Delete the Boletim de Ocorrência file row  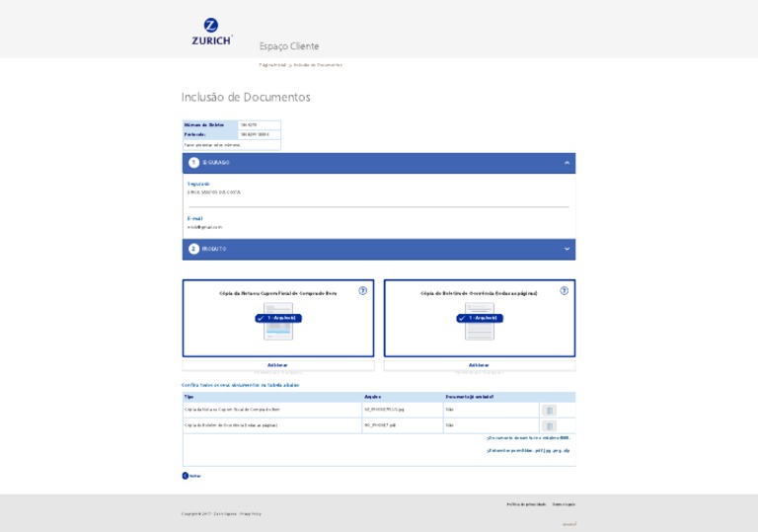pyautogui.click(x=549, y=426)
